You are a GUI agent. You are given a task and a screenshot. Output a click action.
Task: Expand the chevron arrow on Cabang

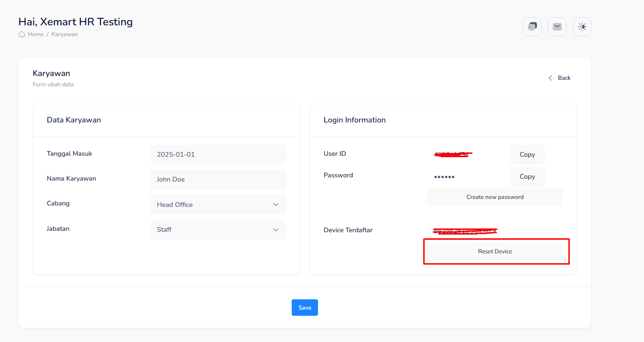pyautogui.click(x=276, y=205)
